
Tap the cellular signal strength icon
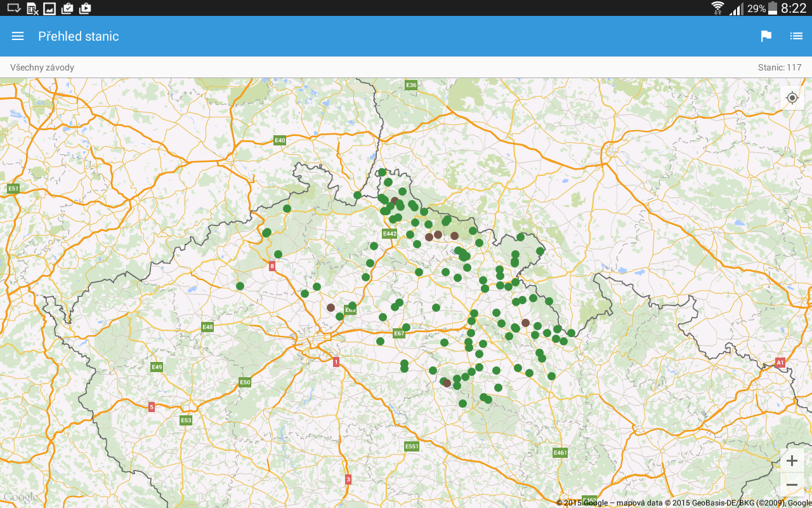tap(736, 9)
